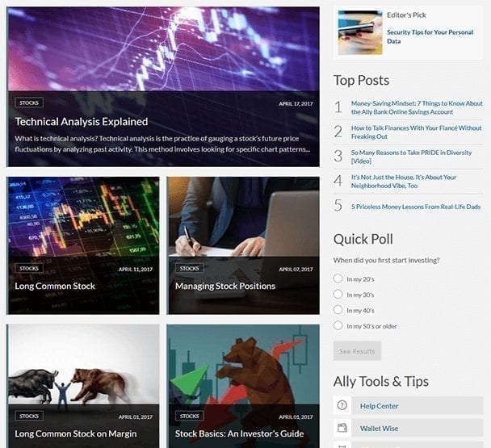
Task: Click STOCKS tag on Long Common Stock card
Action: [x=29, y=268]
